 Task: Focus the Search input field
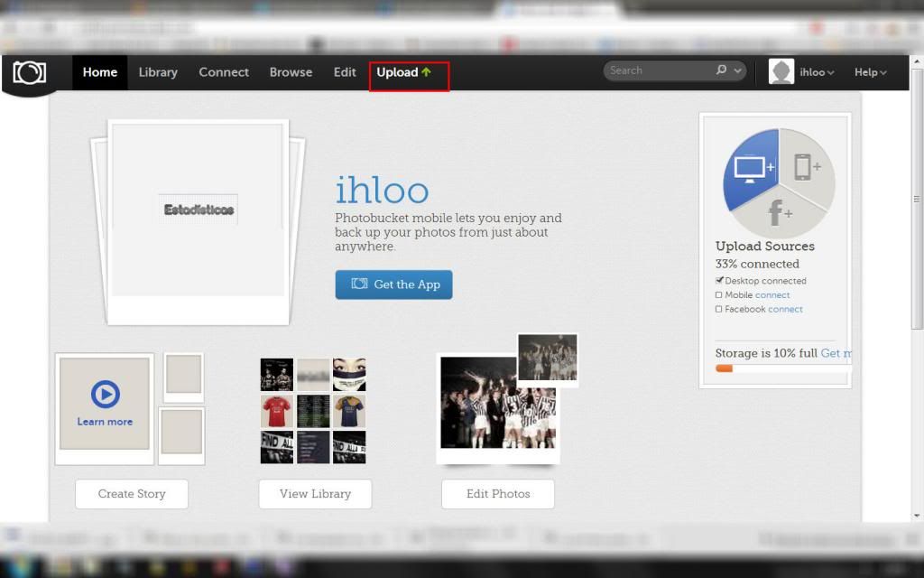tap(660, 70)
